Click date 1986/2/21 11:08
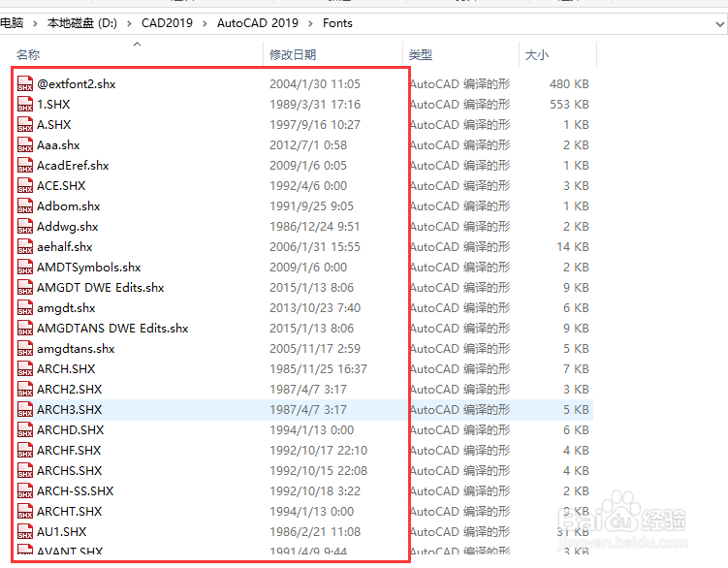The image size is (728, 568). pos(315,532)
